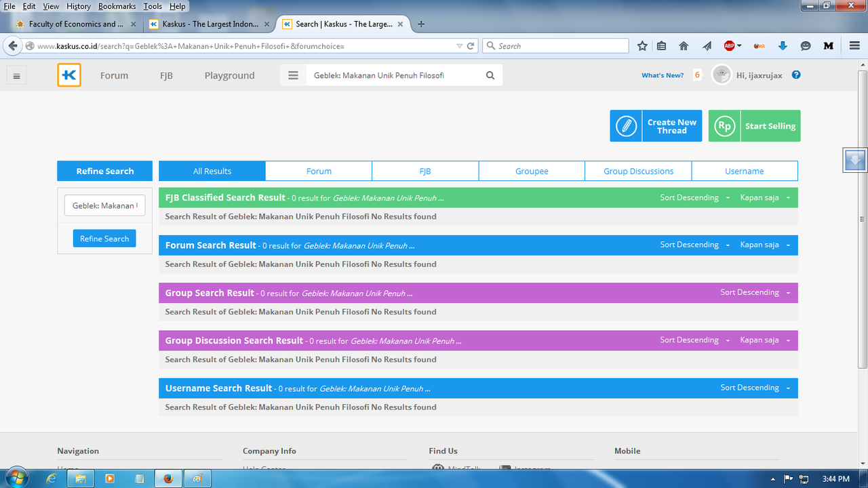
Task: Click the user avatar icon
Action: [722, 75]
